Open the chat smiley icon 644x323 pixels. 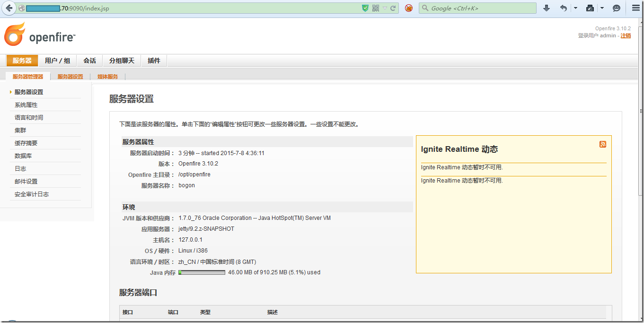[x=616, y=8]
